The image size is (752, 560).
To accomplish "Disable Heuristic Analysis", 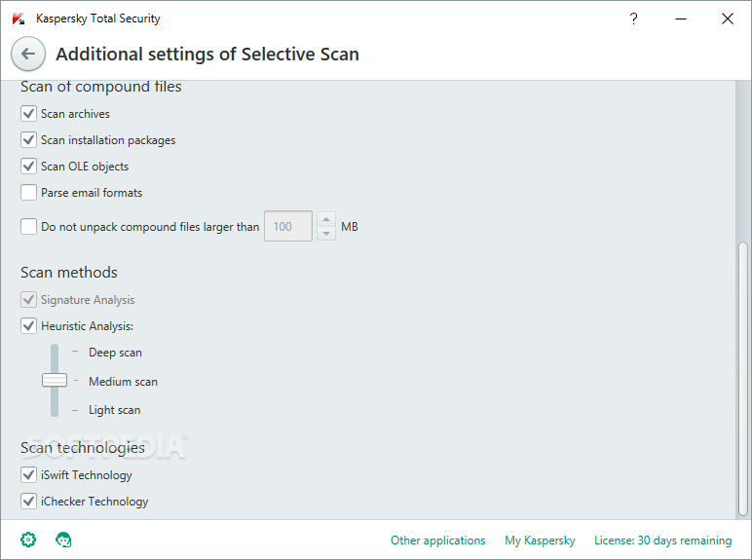I will pos(29,326).
